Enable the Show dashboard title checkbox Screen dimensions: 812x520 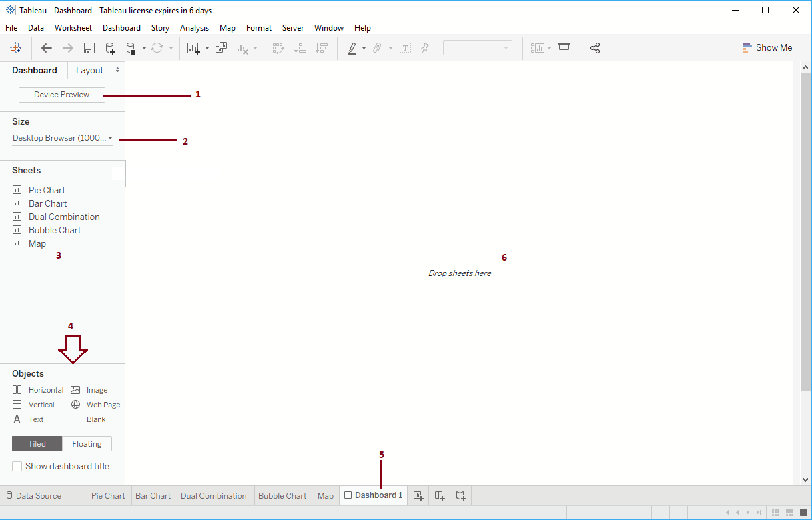pyautogui.click(x=17, y=466)
